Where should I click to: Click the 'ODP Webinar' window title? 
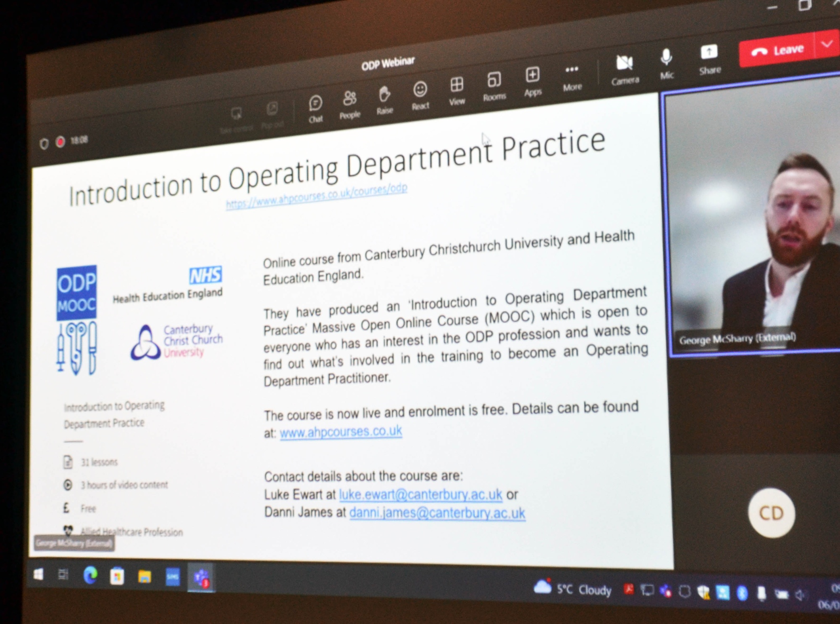point(388,63)
